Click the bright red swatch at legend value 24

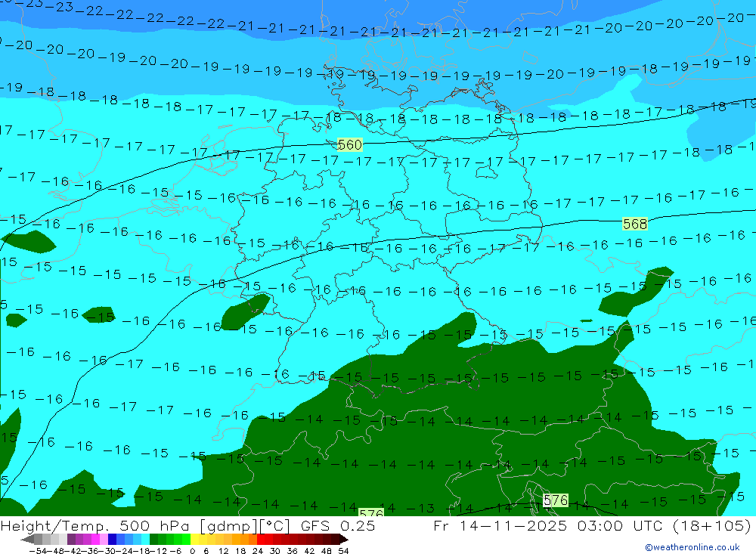261,539
